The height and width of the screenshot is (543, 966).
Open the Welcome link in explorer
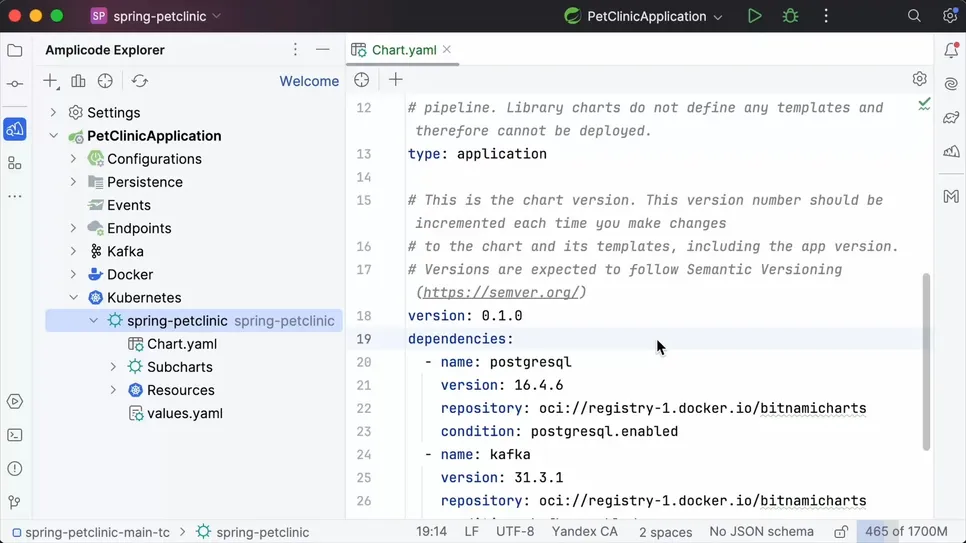[309, 81]
